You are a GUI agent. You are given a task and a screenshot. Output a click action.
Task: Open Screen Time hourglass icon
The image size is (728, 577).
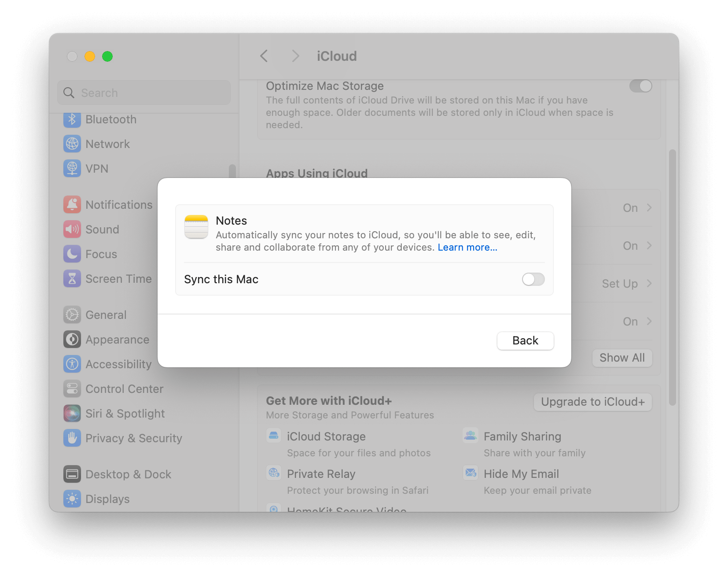click(x=72, y=279)
